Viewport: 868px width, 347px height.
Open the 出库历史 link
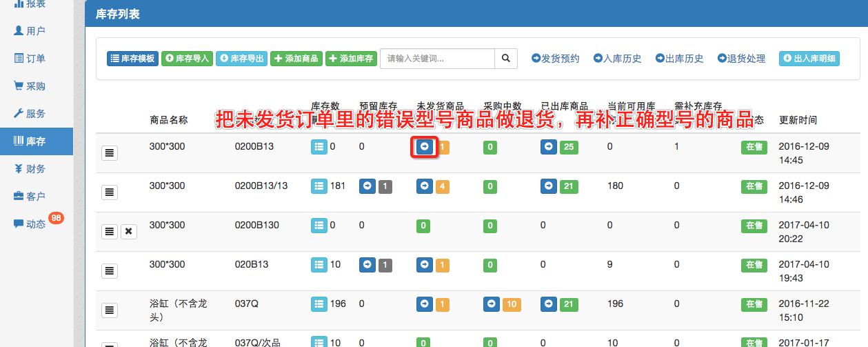pyautogui.click(x=679, y=59)
